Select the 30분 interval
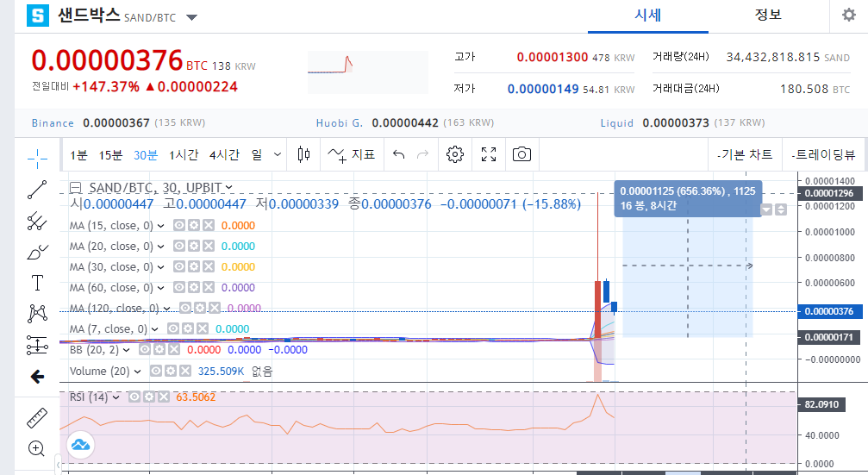This screenshot has height=475, width=868. [x=146, y=155]
